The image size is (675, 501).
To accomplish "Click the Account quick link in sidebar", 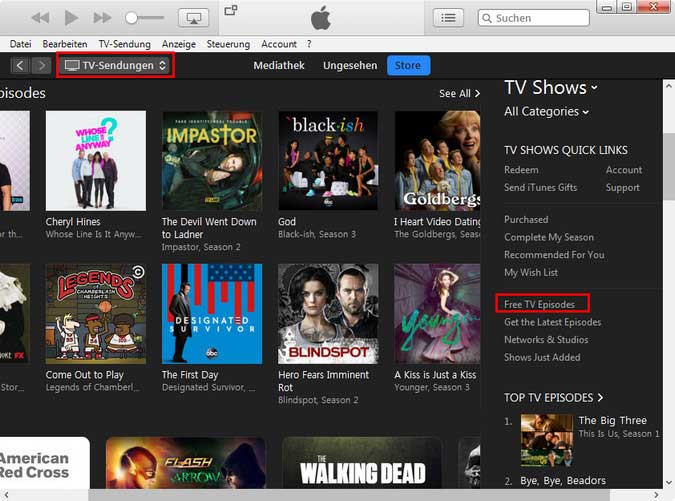I will point(624,170).
